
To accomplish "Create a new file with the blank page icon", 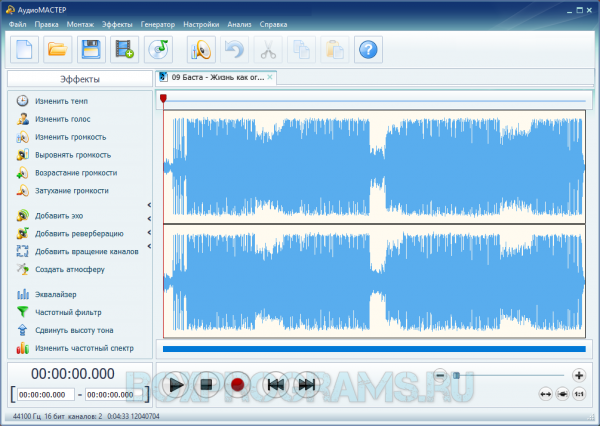I will (24, 50).
